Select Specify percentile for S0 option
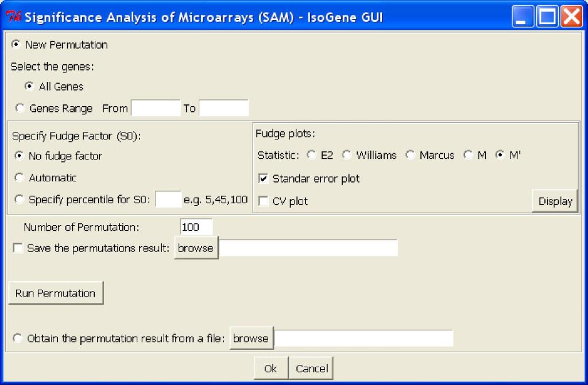 point(20,200)
